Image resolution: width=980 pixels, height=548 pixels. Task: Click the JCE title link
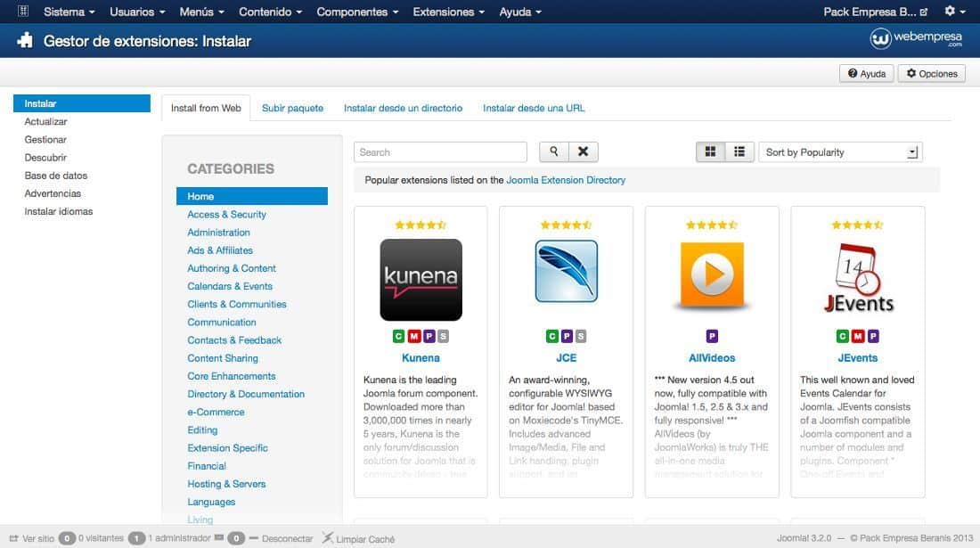click(567, 358)
